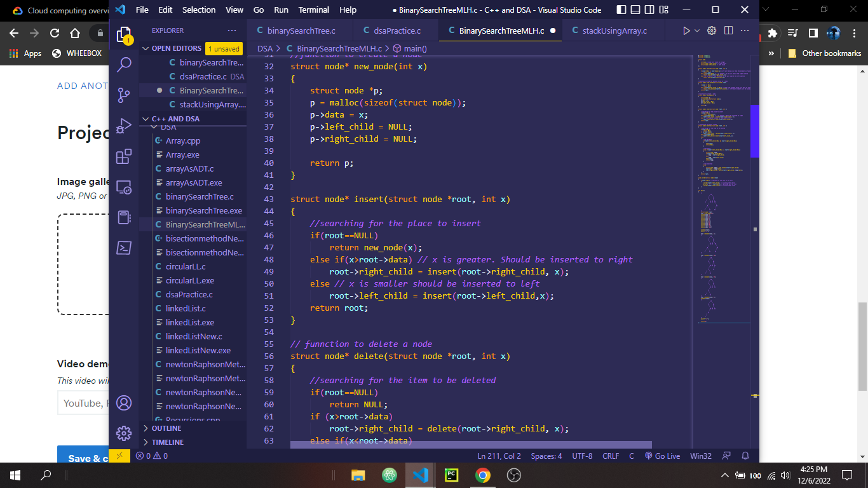The height and width of the screenshot is (488, 868).
Task: Open the Run and Debug panel
Action: tap(124, 125)
